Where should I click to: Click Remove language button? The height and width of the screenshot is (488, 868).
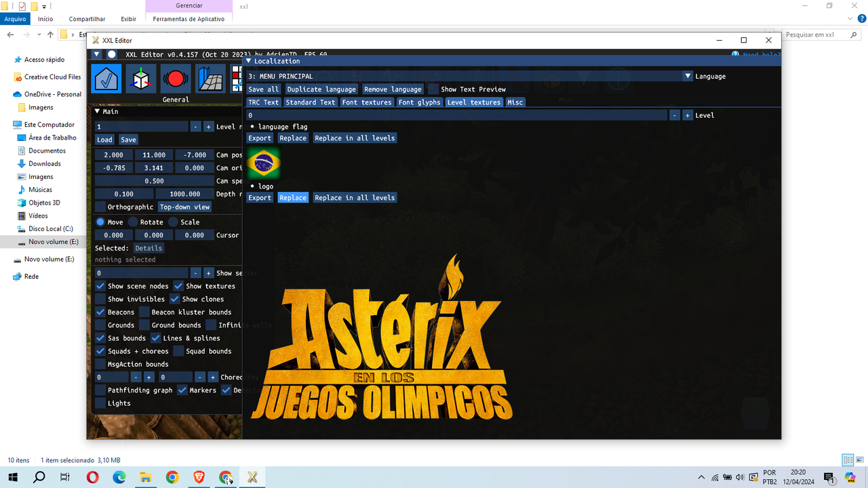pos(393,89)
